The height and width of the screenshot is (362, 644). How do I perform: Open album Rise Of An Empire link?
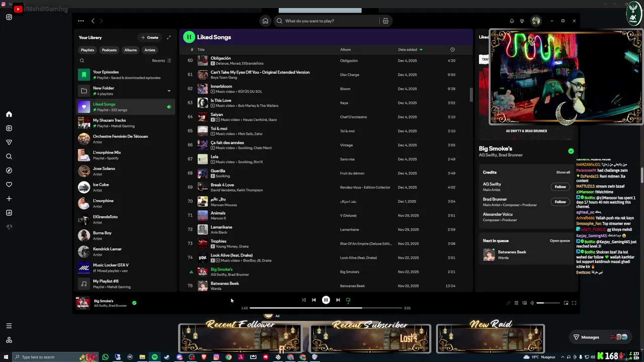pyautogui.click(x=366, y=244)
